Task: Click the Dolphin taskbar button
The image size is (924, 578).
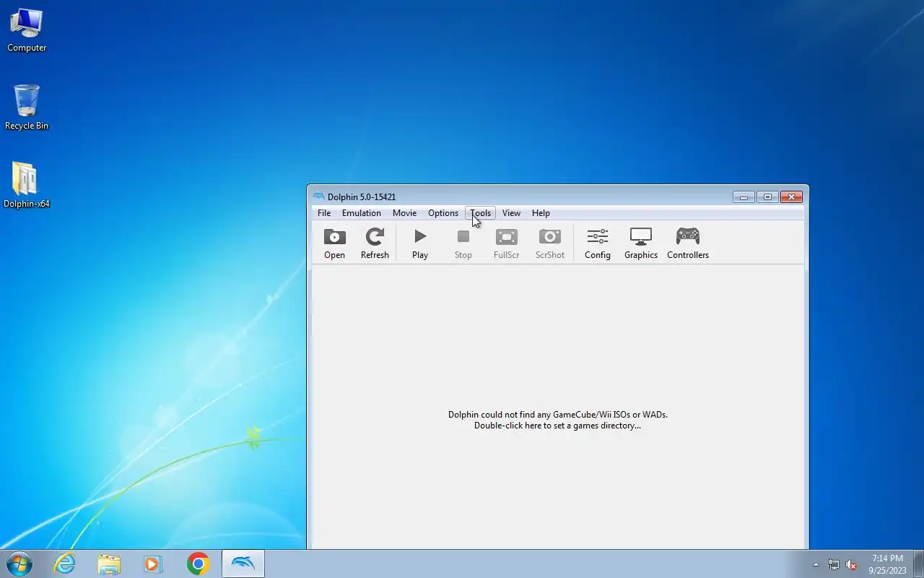Action: coord(243,564)
